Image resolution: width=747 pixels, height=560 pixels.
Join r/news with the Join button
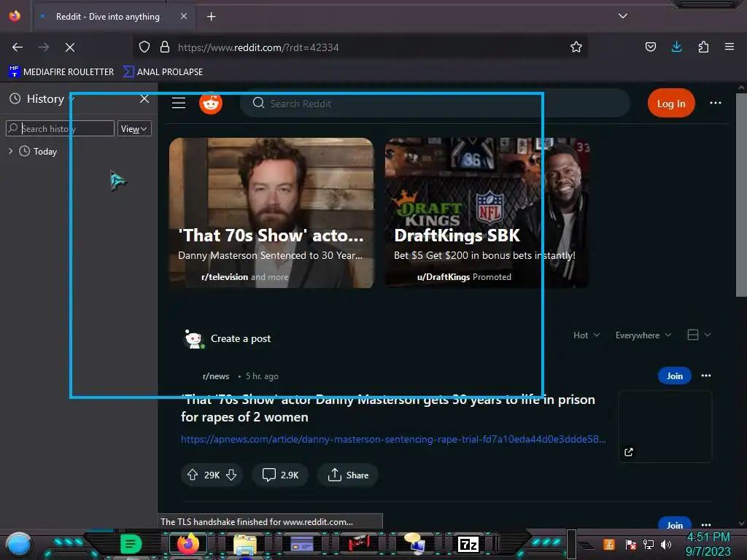click(x=674, y=376)
